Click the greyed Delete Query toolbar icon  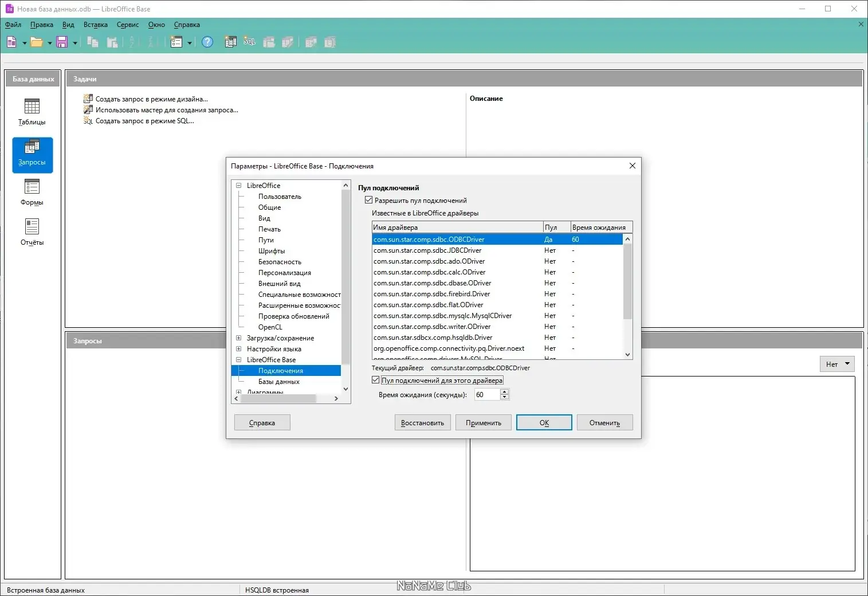click(x=311, y=42)
